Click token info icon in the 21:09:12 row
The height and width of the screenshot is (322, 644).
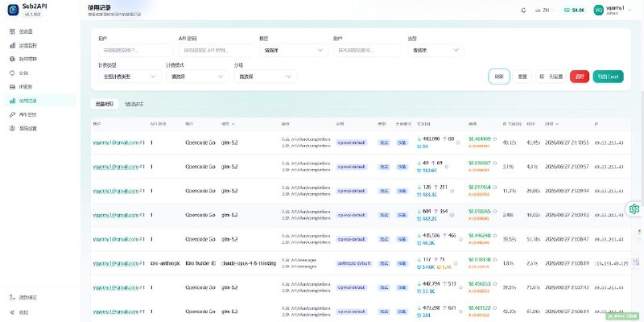452,215
